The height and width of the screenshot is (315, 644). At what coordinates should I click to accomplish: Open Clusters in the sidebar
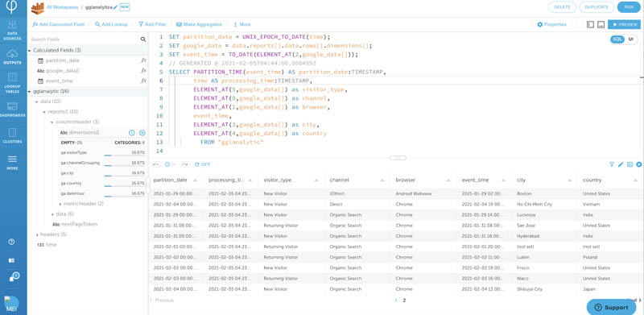click(x=12, y=135)
